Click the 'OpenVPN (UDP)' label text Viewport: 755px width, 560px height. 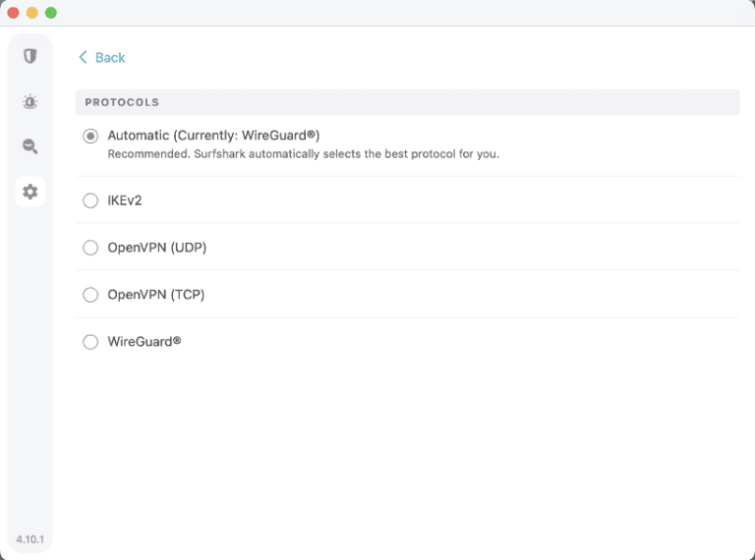tap(156, 248)
